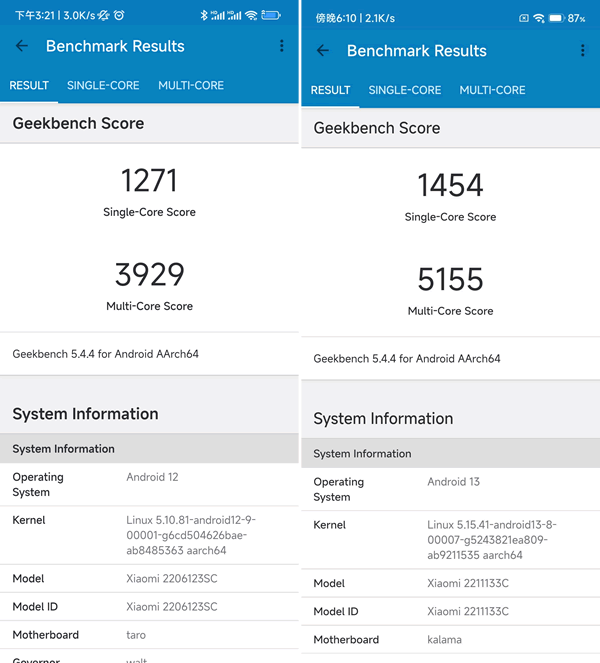Select the RESULT tab on right screen
Image resolution: width=600 pixels, height=663 pixels.
click(x=330, y=90)
